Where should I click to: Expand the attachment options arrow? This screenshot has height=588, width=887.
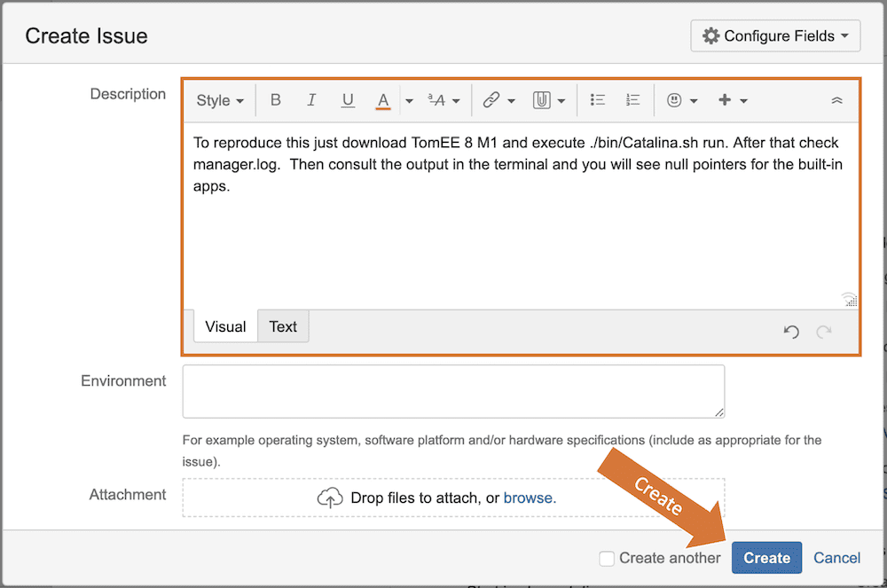[561, 100]
